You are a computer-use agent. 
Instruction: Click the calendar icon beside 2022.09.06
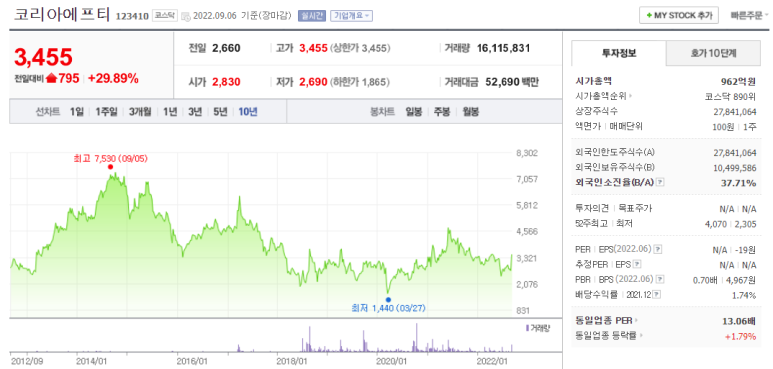185,16
